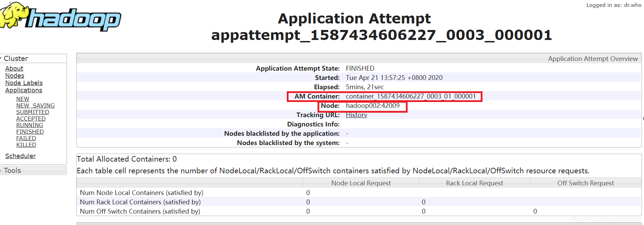Click the Diagnostics Info label
644x225 pixels.
pyautogui.click(x=313, y=124)
